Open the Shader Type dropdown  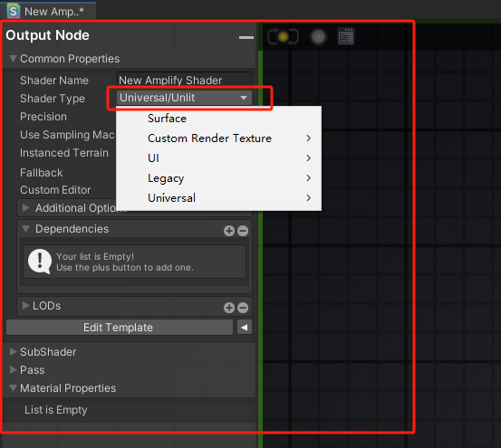tap(185, 98)
